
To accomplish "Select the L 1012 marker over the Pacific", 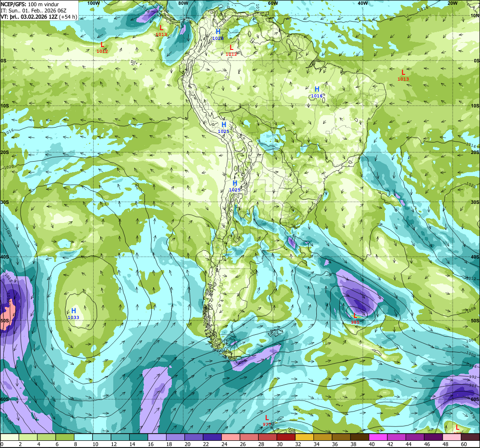I will (x=102, y=47).
